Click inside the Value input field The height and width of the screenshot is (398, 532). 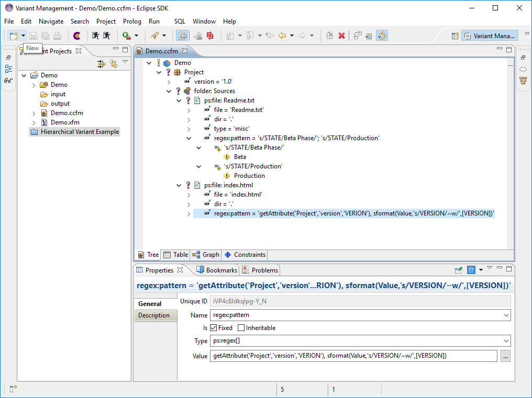tap(353, 356)
